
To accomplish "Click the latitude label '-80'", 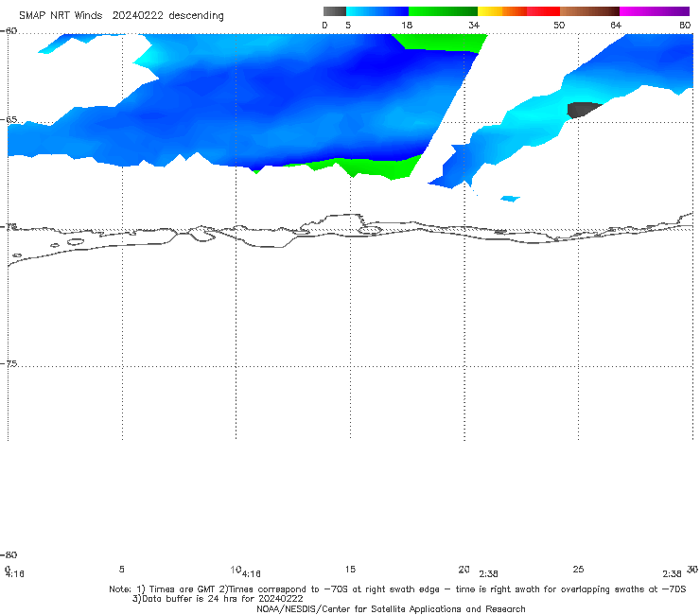I will pos(9,554).
